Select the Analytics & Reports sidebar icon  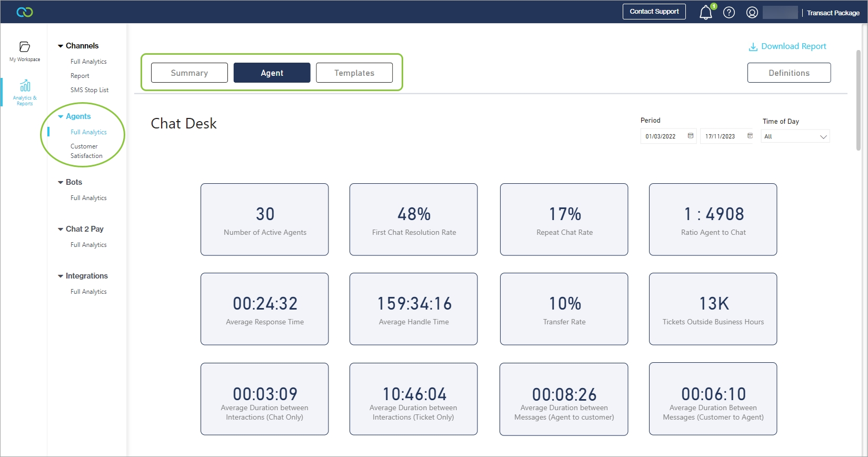(x=25, y=92)
